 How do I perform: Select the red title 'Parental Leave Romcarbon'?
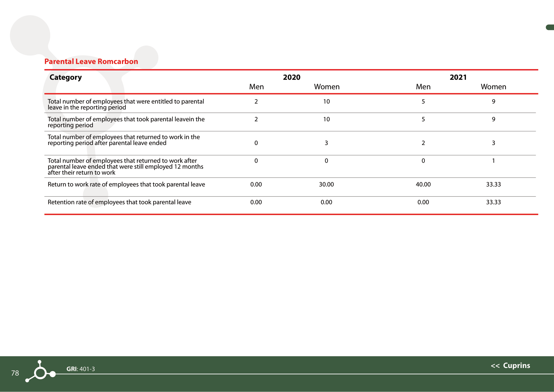tap(91, 61)
